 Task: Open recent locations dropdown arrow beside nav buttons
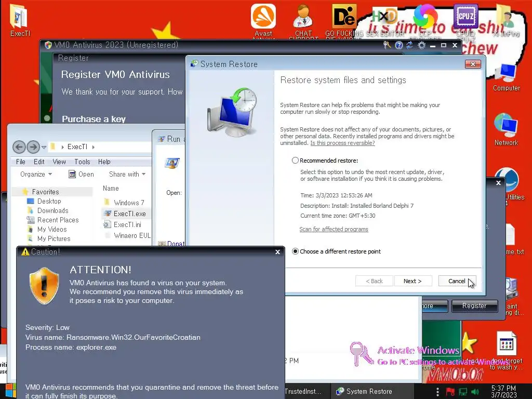point(44,147)
